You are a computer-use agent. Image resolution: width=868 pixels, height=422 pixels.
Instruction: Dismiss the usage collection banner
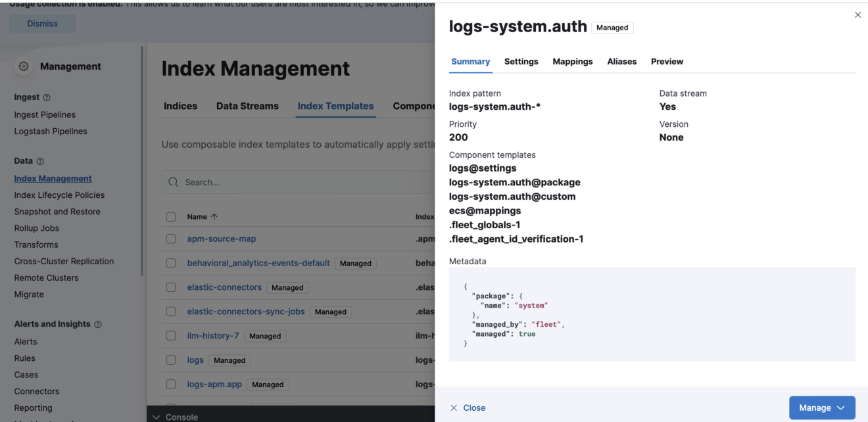click(x=42, y=23)
